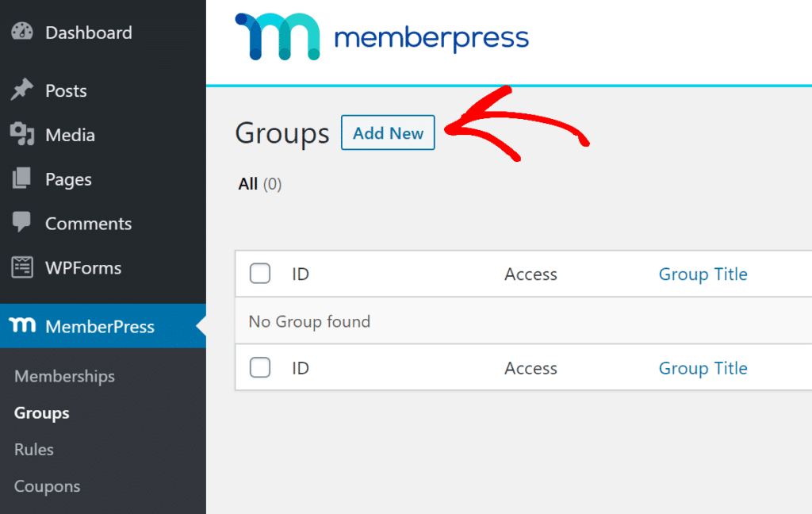
Task: Click the Add New button
Action: (388, 132)
